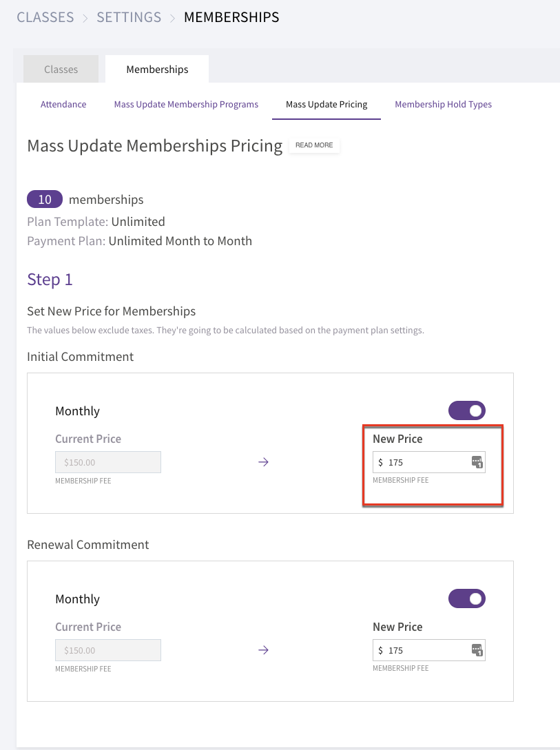Viewport: 560px width, 750px height.
Task: Click the 10 memberships count badge
Action: pyautogui.click(x=45, y=199)
